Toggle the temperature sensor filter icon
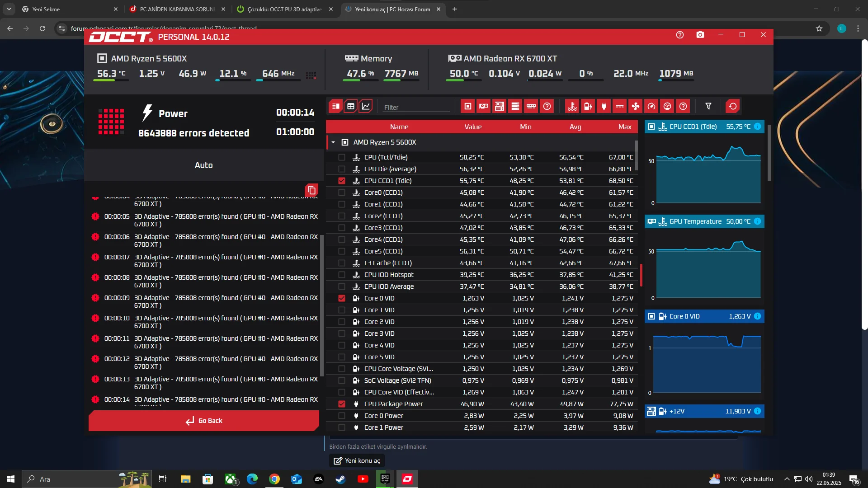The image size is (868, 488). click(x=572, y=106)
